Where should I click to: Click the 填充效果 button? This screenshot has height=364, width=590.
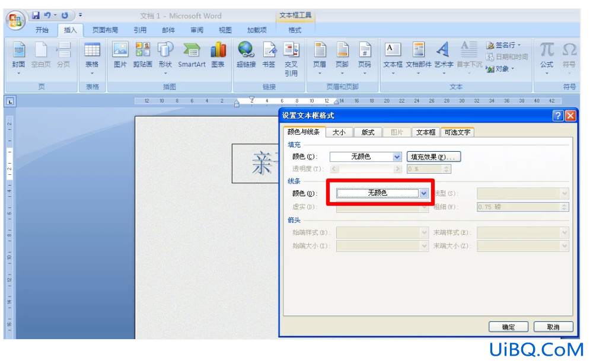click(x=433, y=157)
